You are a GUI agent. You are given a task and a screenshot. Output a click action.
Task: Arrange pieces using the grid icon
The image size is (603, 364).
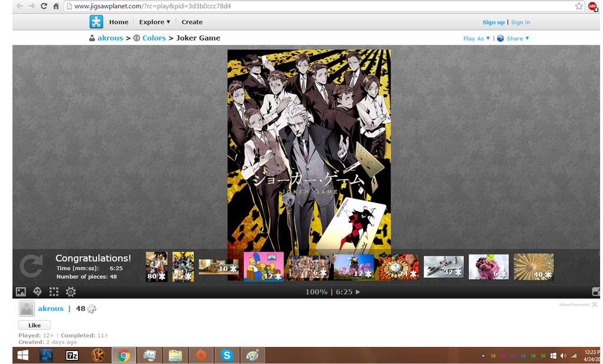pos(54,292)
